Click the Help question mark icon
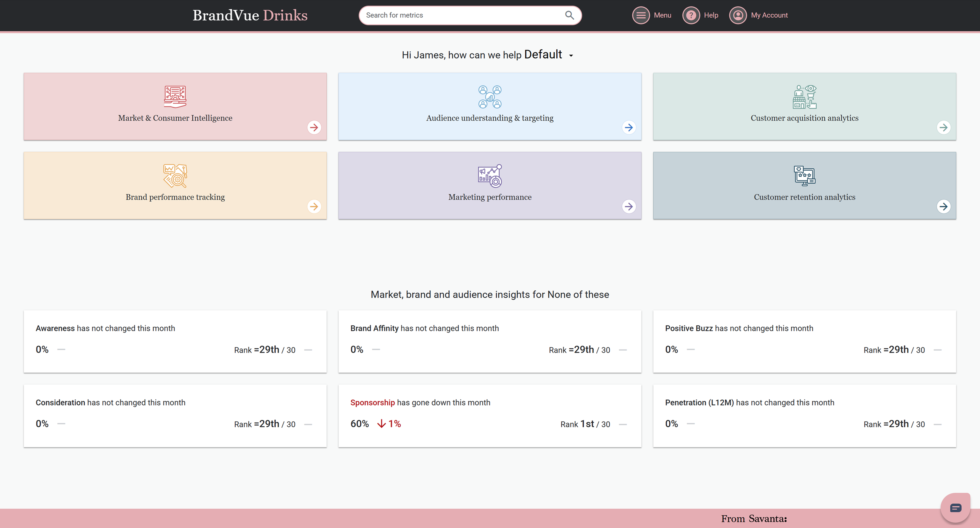The width and height of the screenshot is (980, 528). (x=691, y=15)
